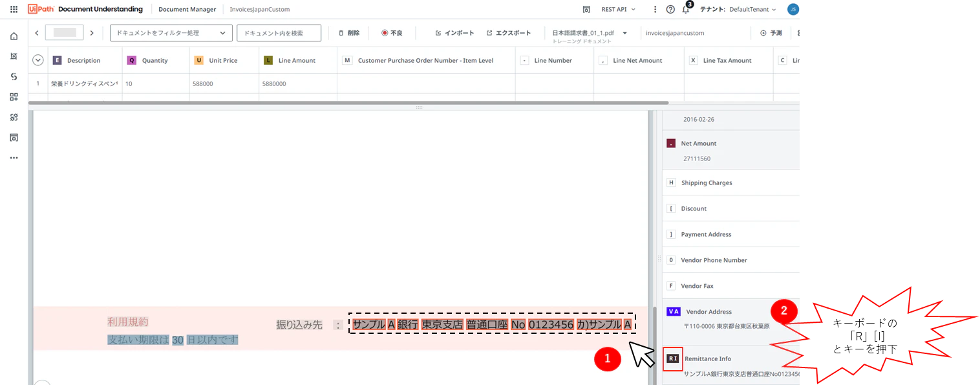Image resolution: width=980 pixels, height=385 pixels.
Task: Open sidebar More (three dots)
Action: (x=14, y=157)
